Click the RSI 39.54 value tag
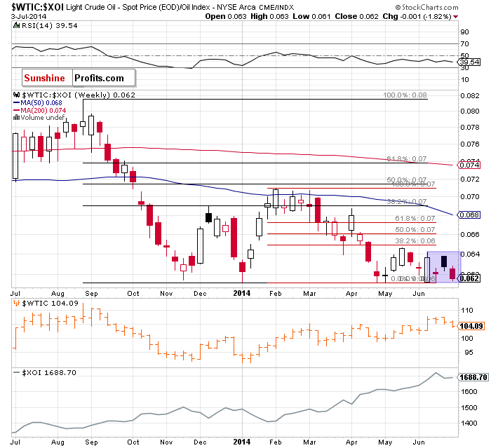 click(469, 62)
